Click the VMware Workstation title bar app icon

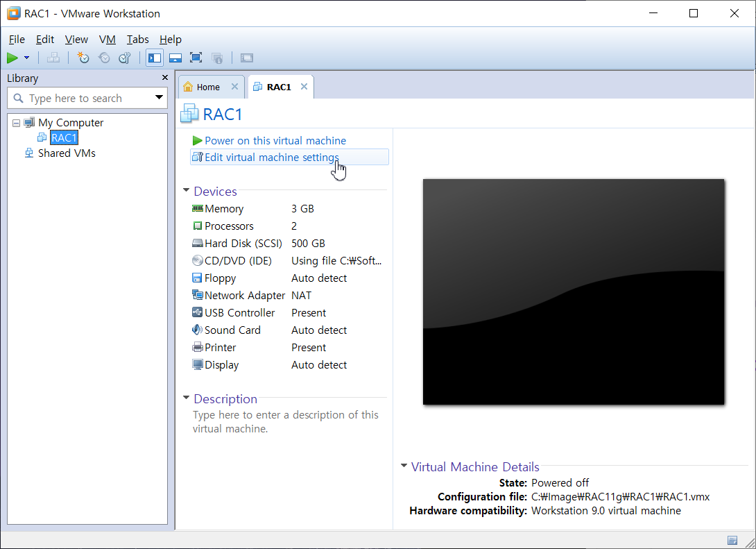click(13, 13)
